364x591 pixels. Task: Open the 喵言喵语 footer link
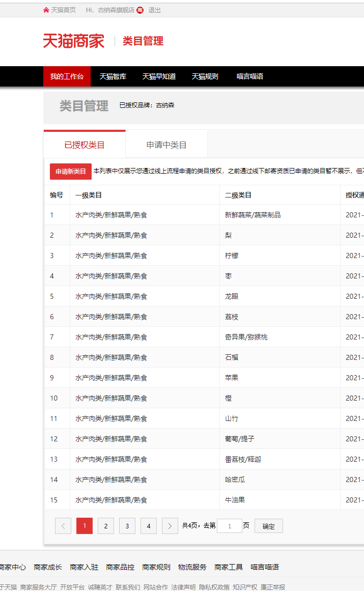click(x=265, y=567)
